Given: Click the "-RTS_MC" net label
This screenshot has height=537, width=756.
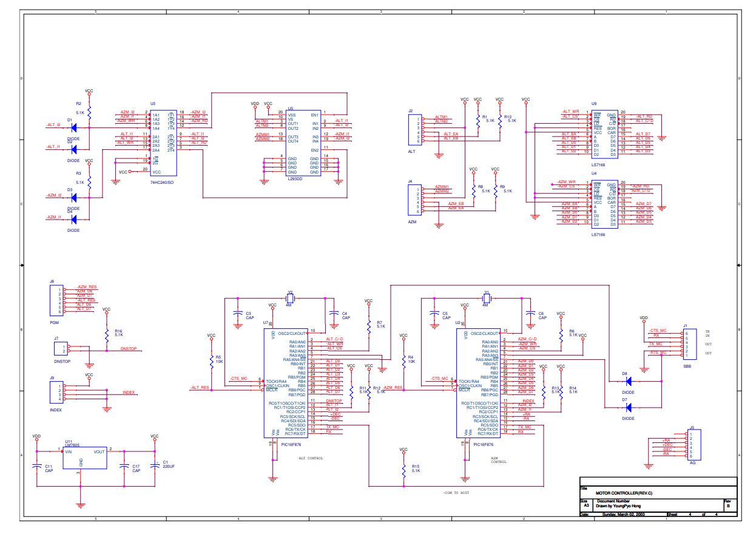Looking at the screenshot, I should (x=658, y=352).
